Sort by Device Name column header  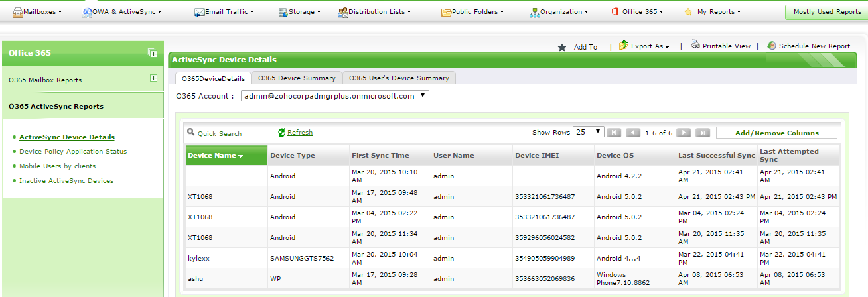click(226, 156)
